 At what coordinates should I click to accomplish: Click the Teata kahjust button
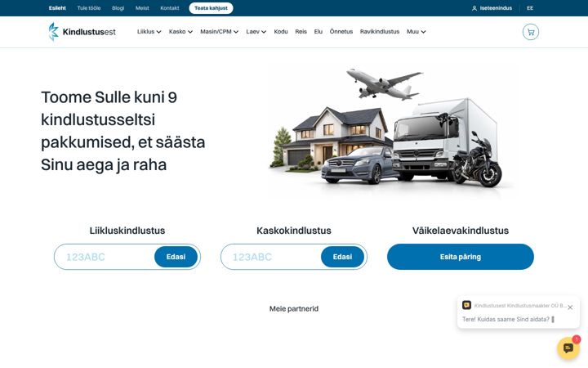pos(211,8)
